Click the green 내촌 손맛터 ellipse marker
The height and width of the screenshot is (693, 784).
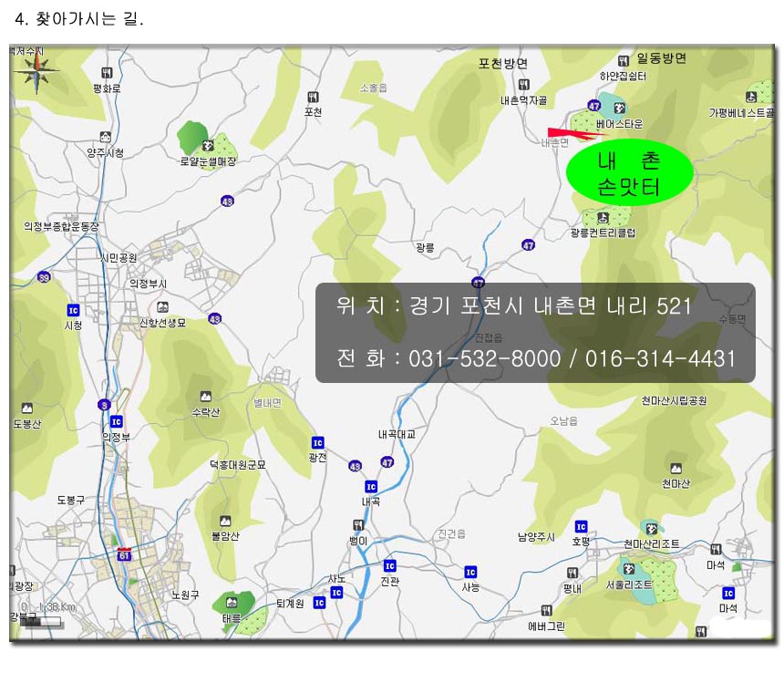pyautogui.click(x=630, y=172)
